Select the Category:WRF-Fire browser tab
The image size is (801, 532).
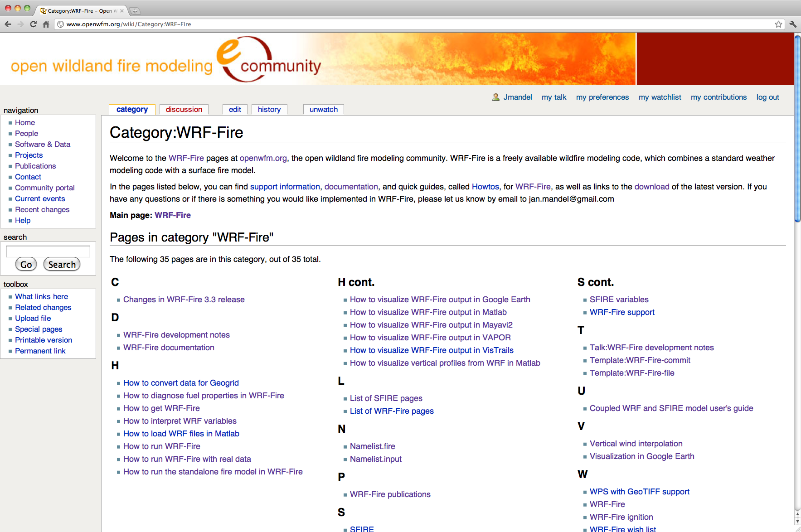tap(82, 11)
